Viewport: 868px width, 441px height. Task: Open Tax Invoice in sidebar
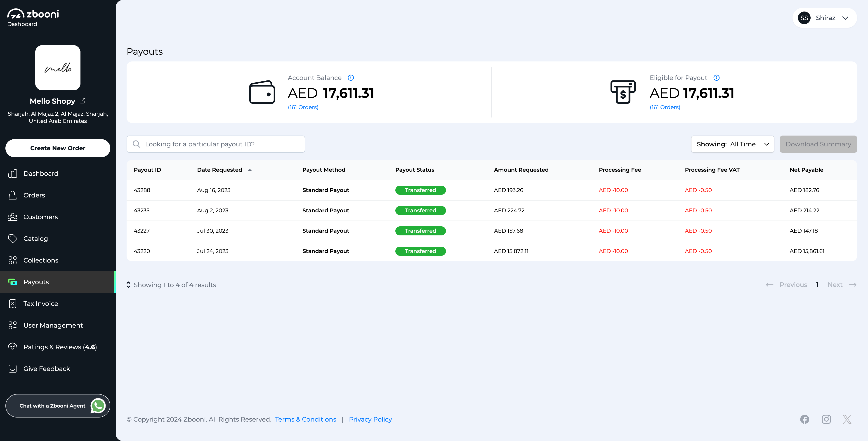[41, 304]
